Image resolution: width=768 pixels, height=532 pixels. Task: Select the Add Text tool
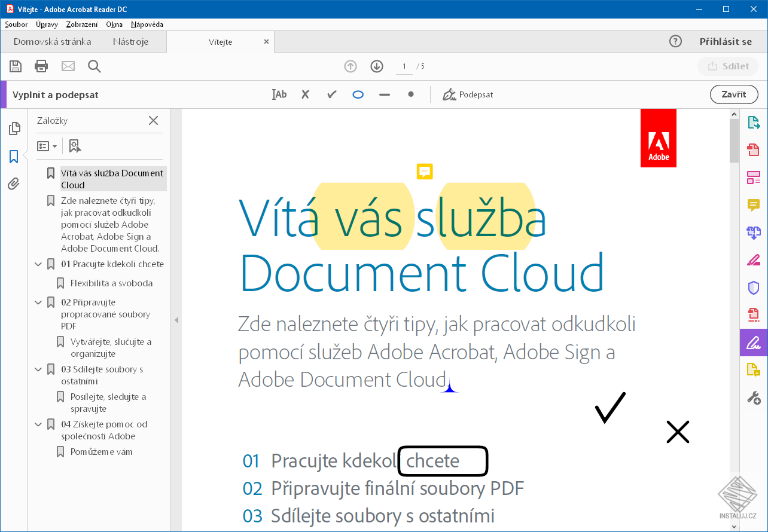[x=279, y=94]
